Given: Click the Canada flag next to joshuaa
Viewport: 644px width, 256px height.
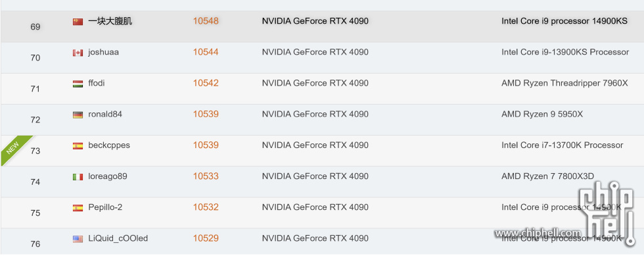Looking at the screenshot, I should click(x=78, y=53).
